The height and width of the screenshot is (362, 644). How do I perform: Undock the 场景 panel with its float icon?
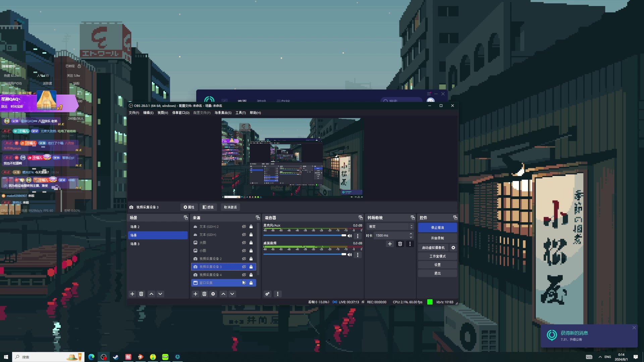pyautogui.click(x=186, y=218)
